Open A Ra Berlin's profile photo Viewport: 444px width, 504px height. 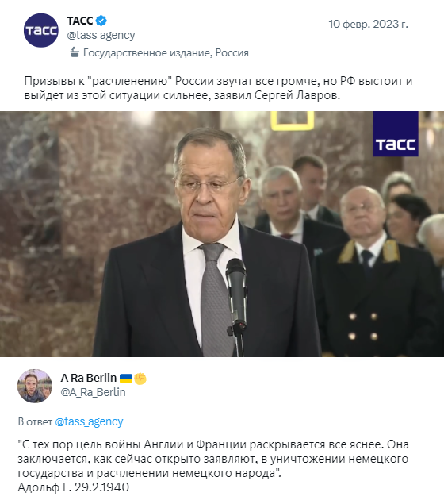point(35,386)
